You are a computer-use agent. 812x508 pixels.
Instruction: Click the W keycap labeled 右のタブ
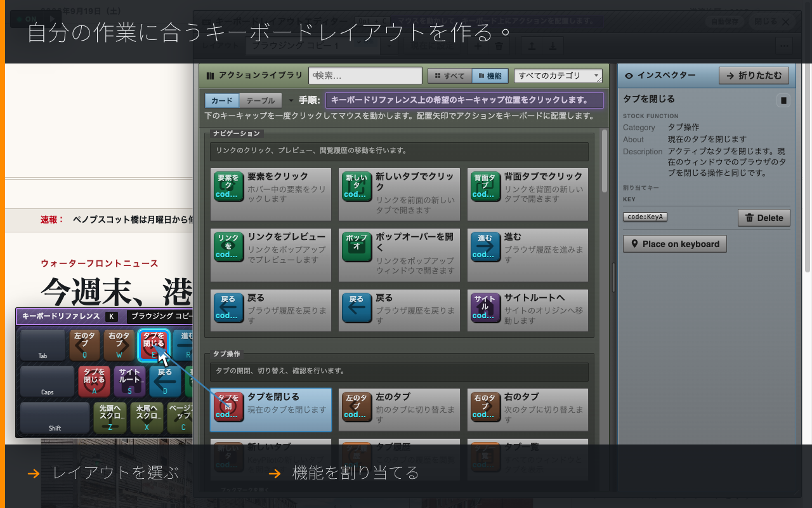119,345
